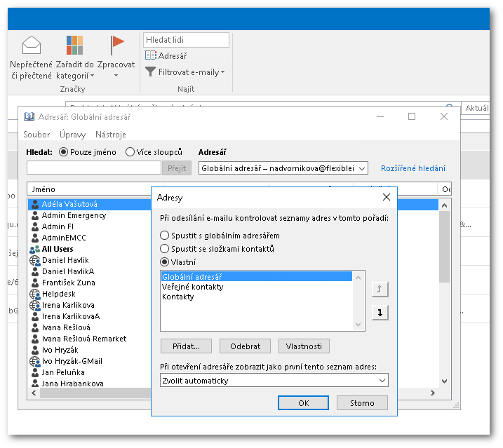Select the All Users group contact
Viewport: 503px width, 448px height.
(x=57, y=249)
